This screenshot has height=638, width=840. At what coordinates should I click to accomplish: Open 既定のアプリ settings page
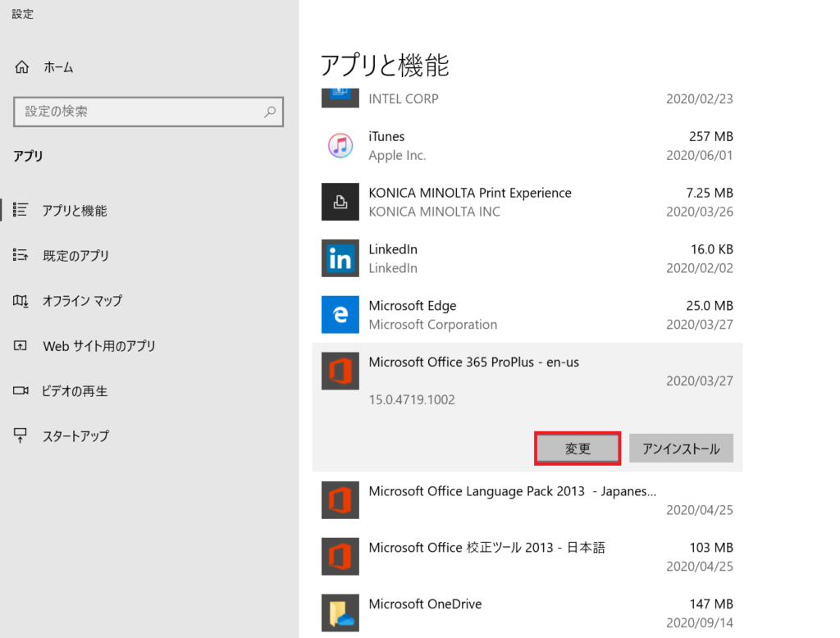[75, 256]
